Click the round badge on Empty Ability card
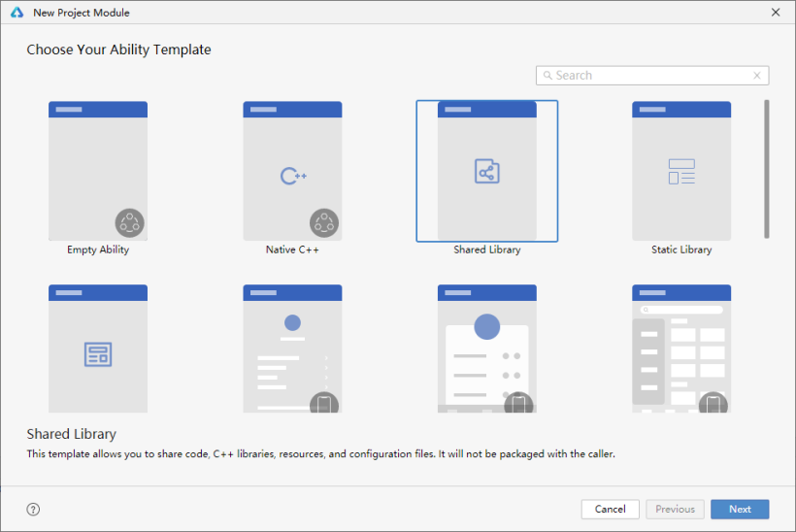This screenshot has height=532, width=796. [129, 223]
